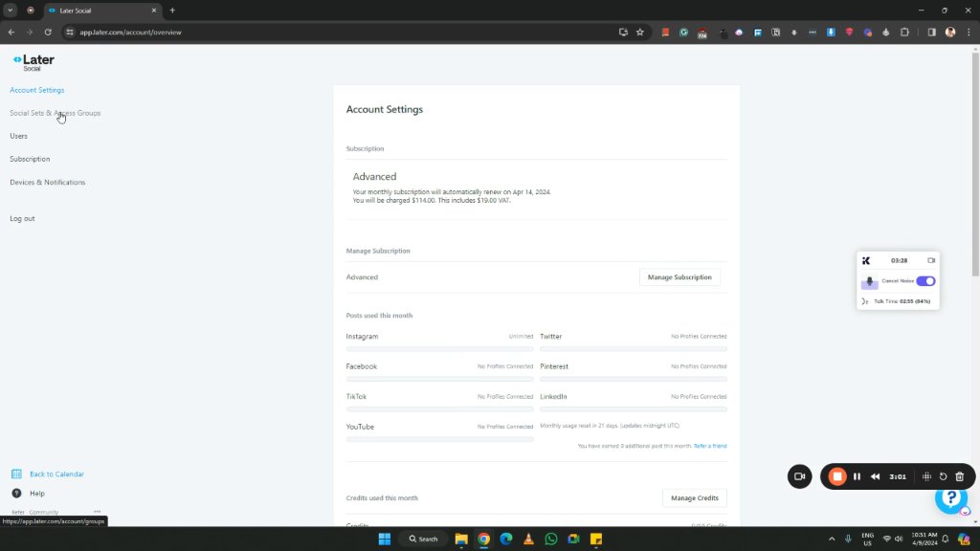Go to the Users section

click(18, 136)
